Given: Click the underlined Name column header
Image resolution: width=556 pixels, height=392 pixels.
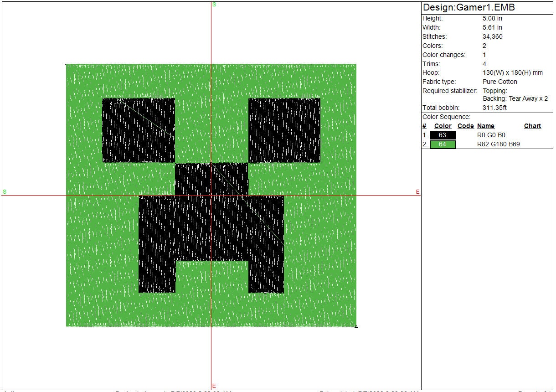Looking at the screenshot, I should [x=485, y=126].
